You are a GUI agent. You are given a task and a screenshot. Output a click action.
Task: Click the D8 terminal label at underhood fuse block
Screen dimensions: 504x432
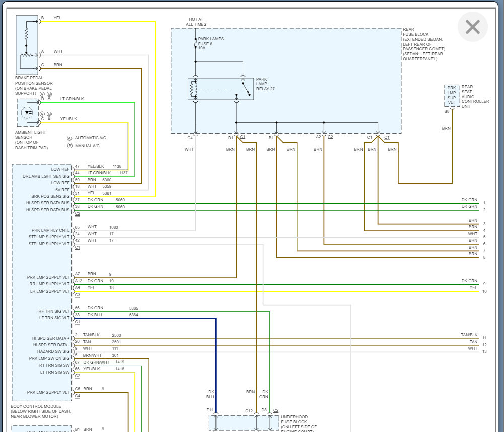click(x=264, y=410)
